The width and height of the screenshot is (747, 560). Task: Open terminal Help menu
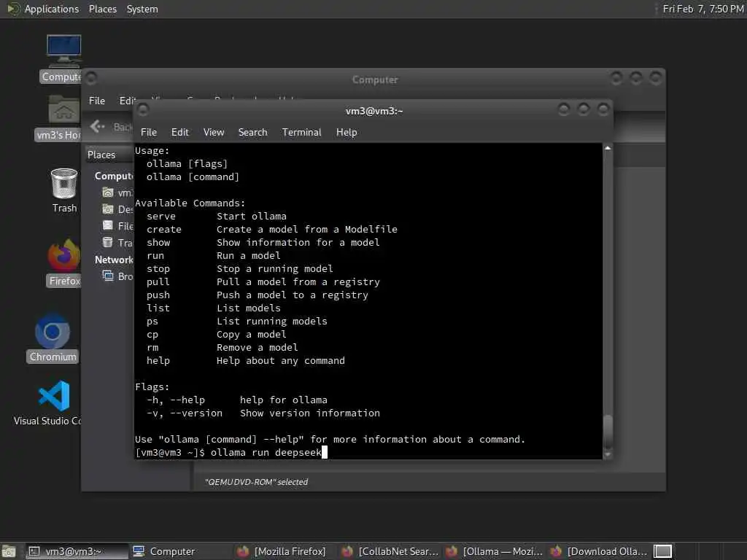point(347,133)
